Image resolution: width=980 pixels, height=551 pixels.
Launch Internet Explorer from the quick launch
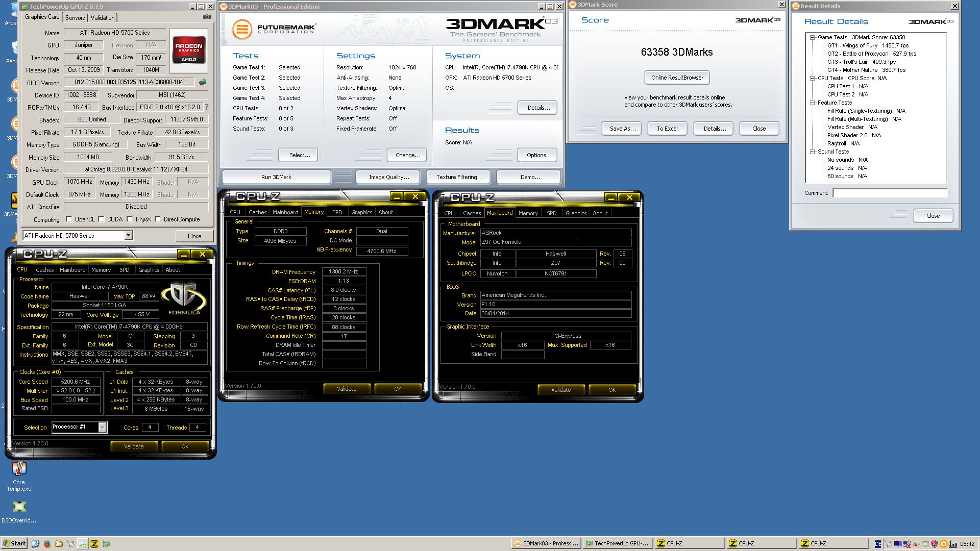pos(35,543)
